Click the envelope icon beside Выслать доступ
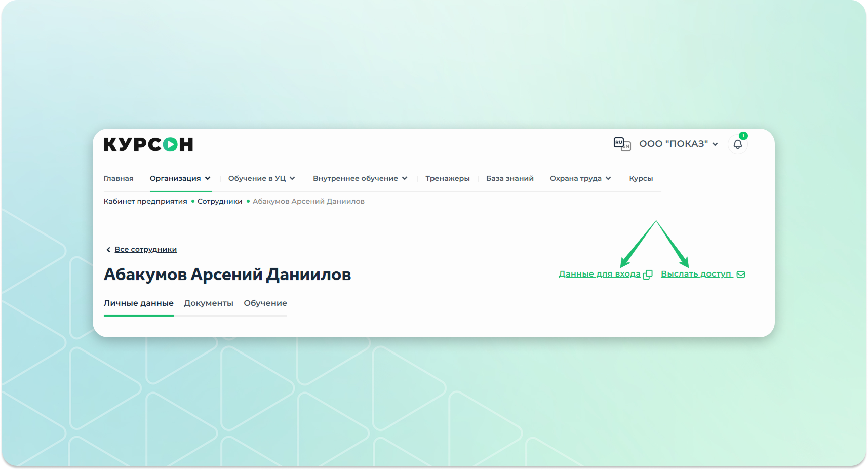This screenshot has height=470, width=868. tap(741, 275)
